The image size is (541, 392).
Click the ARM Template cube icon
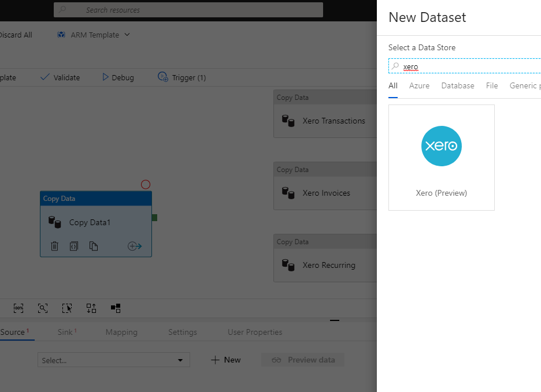61,35
